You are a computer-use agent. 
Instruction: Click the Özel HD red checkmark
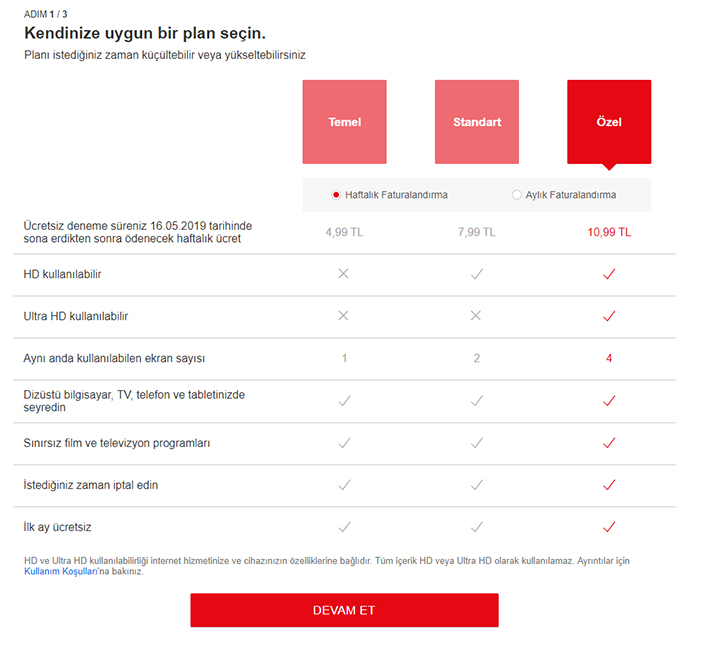(x=608, y=273)
